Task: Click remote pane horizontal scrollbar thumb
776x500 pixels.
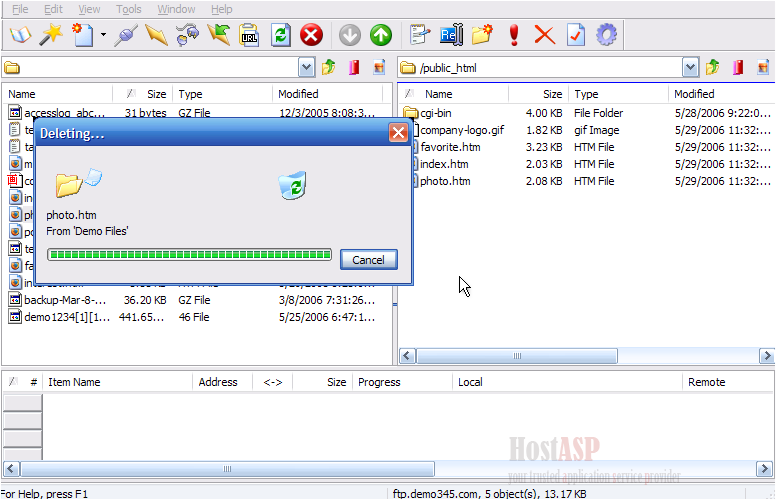Action: click(x=517, y=356)
